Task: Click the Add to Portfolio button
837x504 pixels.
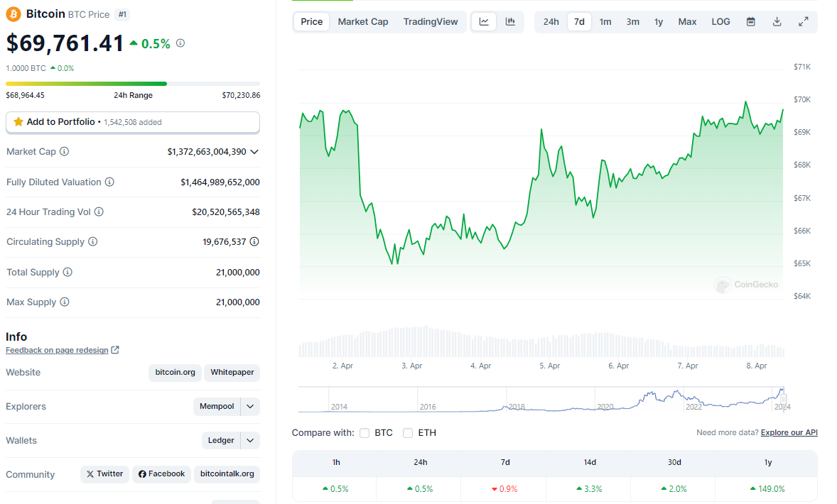Action: 133,122
